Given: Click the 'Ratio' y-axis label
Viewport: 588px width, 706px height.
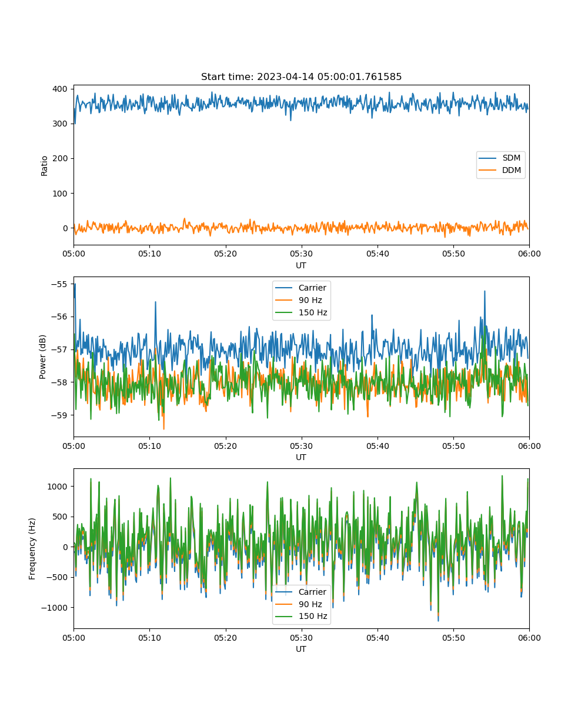Looking at the screenshot, I should pos(45,165).
